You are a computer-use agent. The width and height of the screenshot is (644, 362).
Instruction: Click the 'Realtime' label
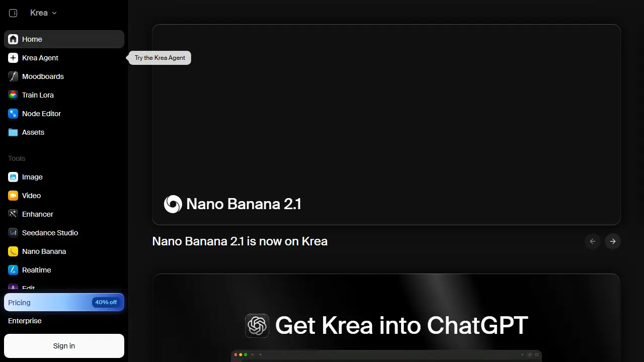pyautogui.click(x=37, y=270)
